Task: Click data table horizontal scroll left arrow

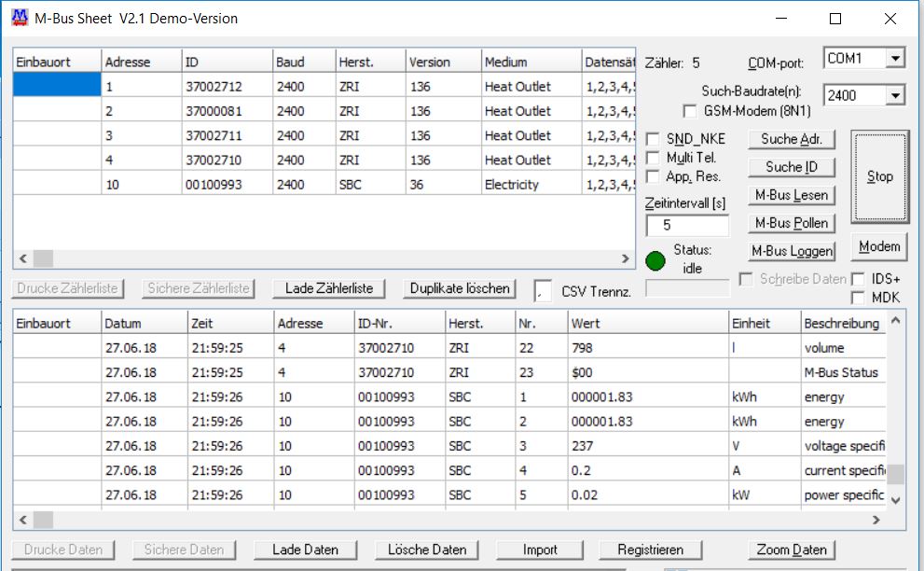Action: pos(23,520)
